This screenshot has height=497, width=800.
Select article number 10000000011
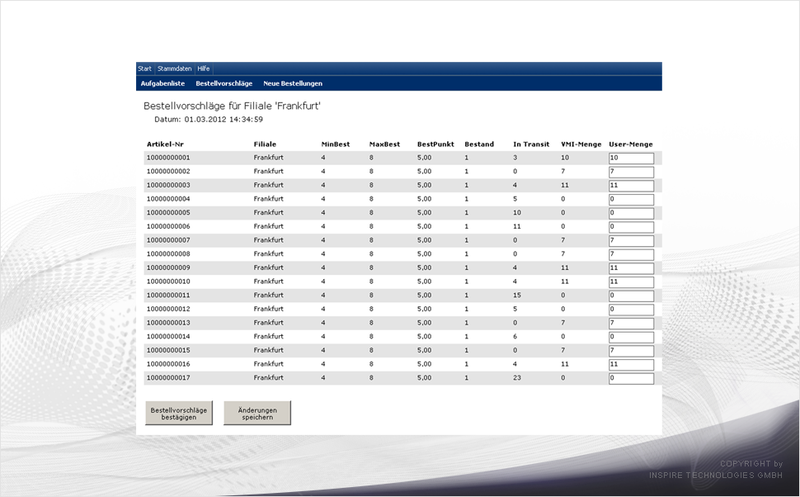point(168,295)
